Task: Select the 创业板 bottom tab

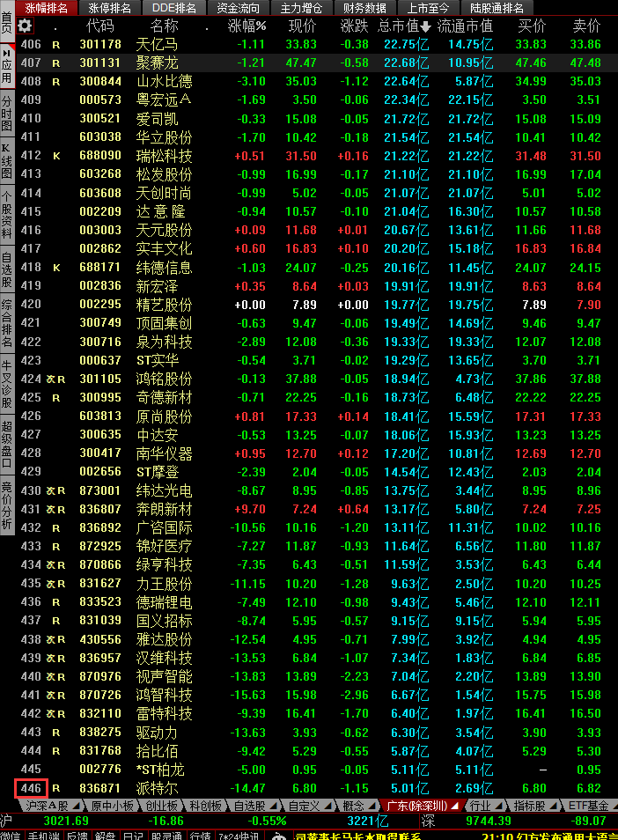Action: 161,805
